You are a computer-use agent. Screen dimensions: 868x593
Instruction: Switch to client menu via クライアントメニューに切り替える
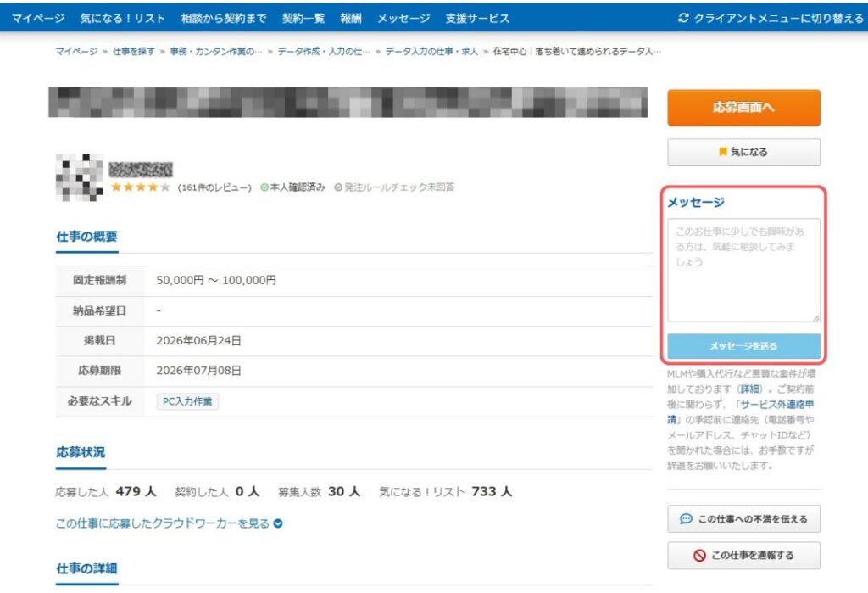tap(771, 19)
